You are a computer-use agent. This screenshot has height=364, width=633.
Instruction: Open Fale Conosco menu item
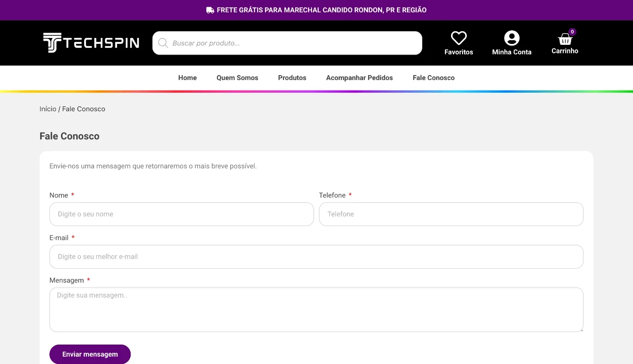[434, 78]
